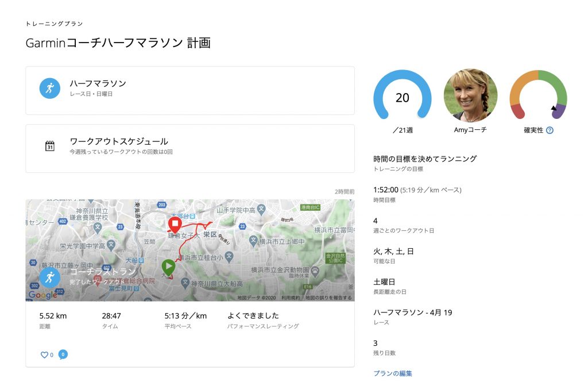This screenshot has width=588, height=382.
Task: Click the 20 of 21 weeks progress gauge
Action: (403, 95)
